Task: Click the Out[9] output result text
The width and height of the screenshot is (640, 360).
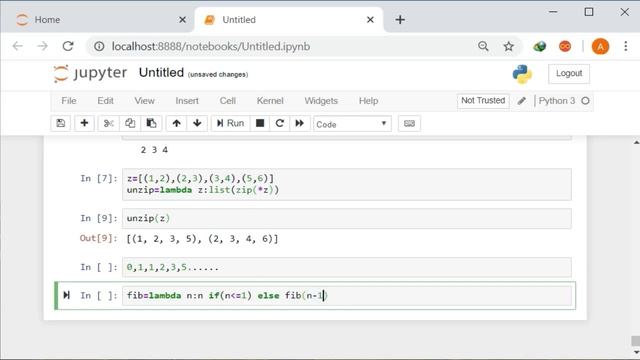Action: click(202, 239)
